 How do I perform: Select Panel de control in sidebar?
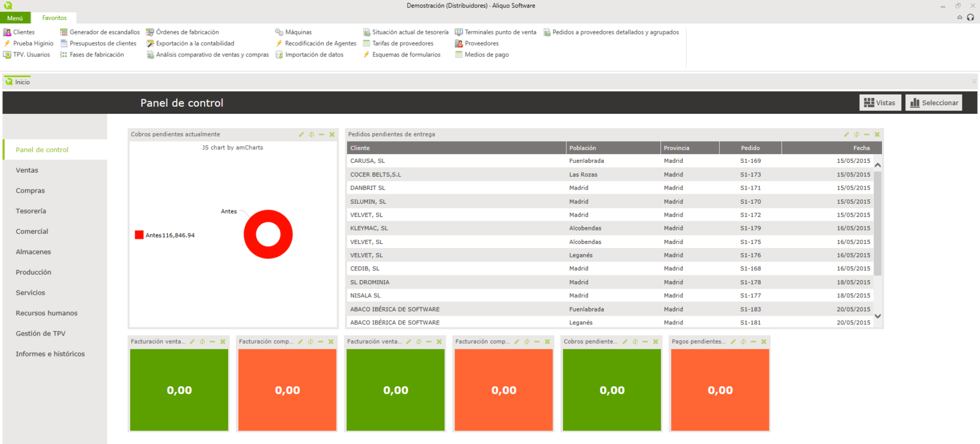tap(55, 149)
